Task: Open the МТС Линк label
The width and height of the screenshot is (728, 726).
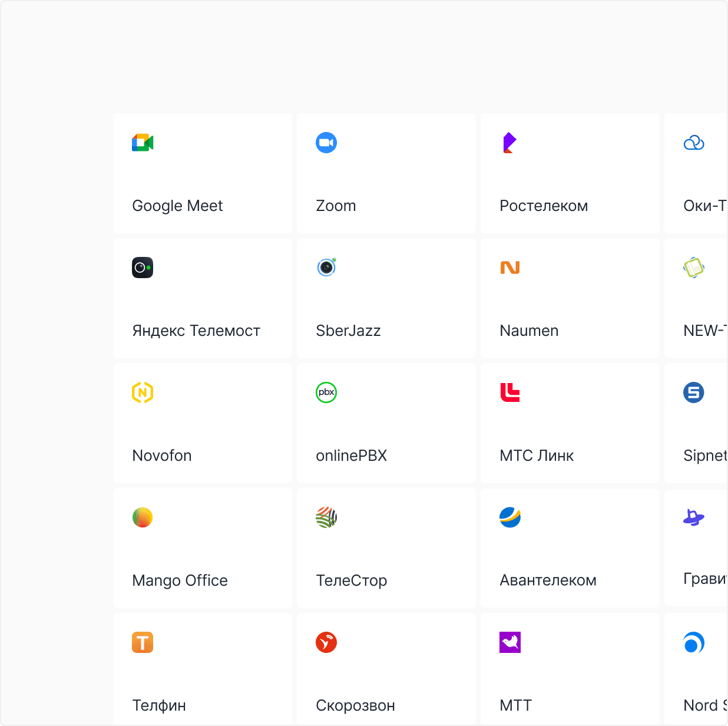Action: [537, 456]
